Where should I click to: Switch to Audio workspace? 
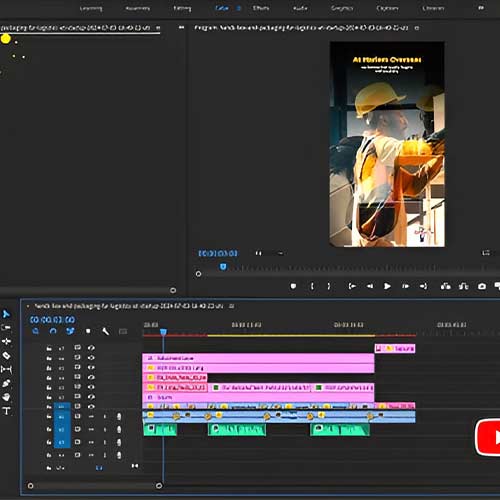click(x=300, y=8)
